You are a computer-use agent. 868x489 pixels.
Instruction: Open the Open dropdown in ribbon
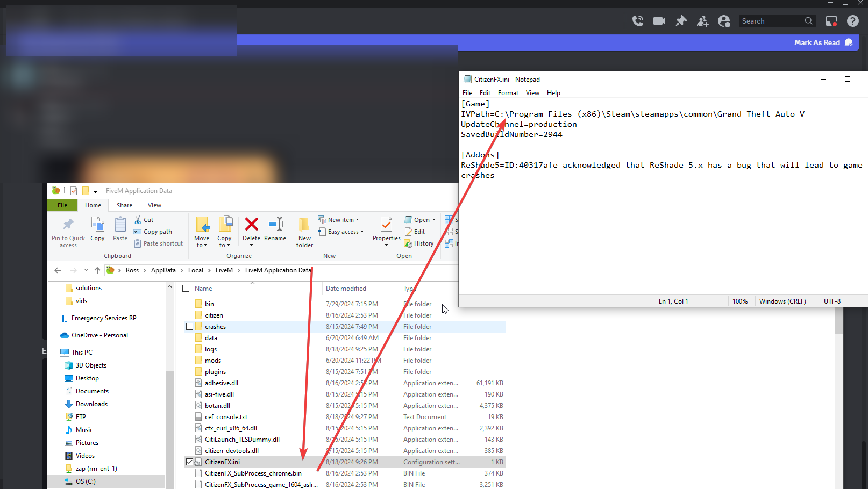click(420, 220)
